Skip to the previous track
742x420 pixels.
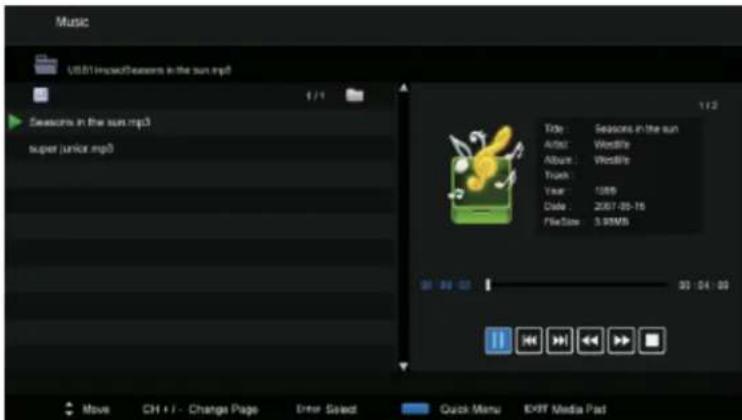[529, 340]
